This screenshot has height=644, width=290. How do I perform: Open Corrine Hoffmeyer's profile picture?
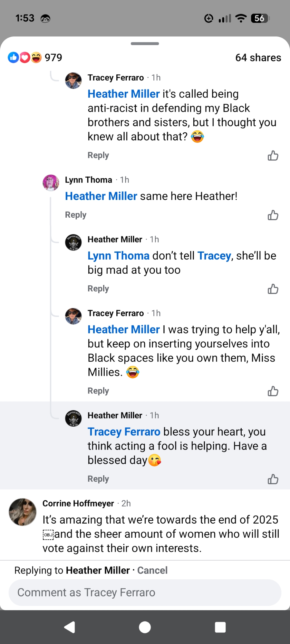(23, 512)
